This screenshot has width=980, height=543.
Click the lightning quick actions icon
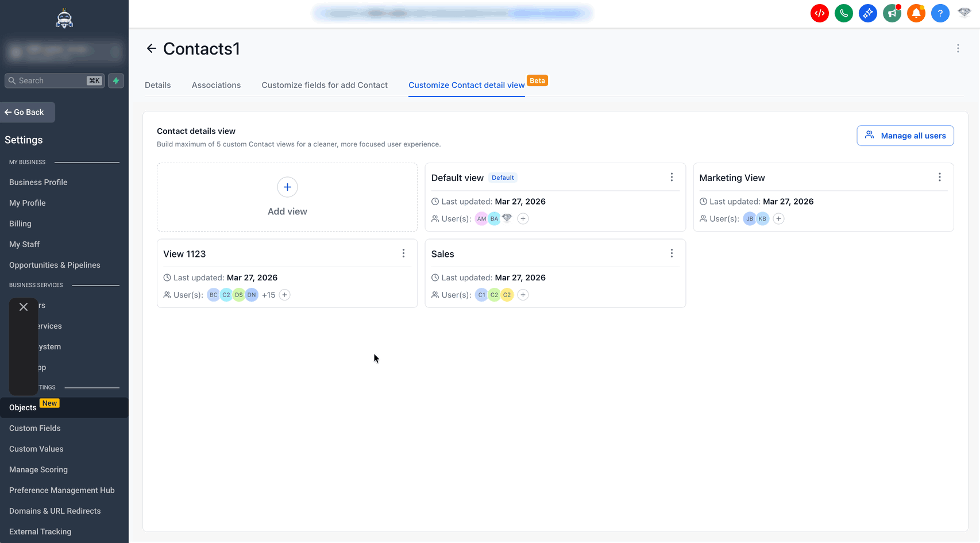pos(116,80)
